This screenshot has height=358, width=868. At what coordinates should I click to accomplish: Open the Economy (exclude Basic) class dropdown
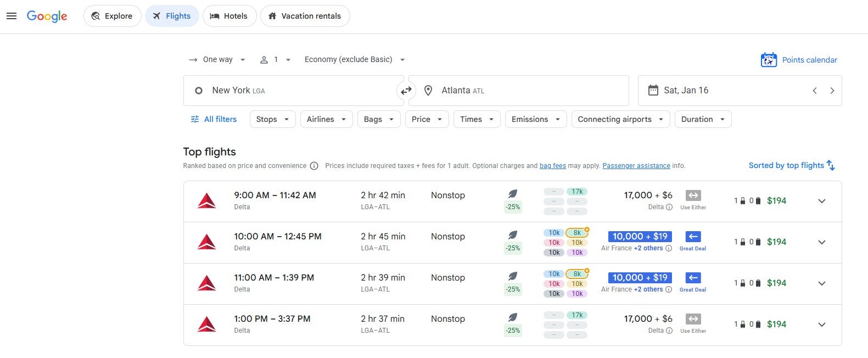(355, 59)
